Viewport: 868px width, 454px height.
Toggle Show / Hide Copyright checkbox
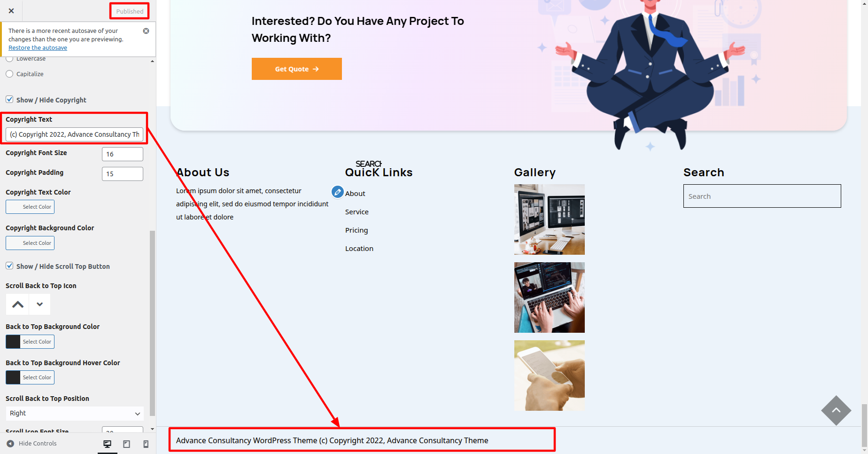click(9, 100)
